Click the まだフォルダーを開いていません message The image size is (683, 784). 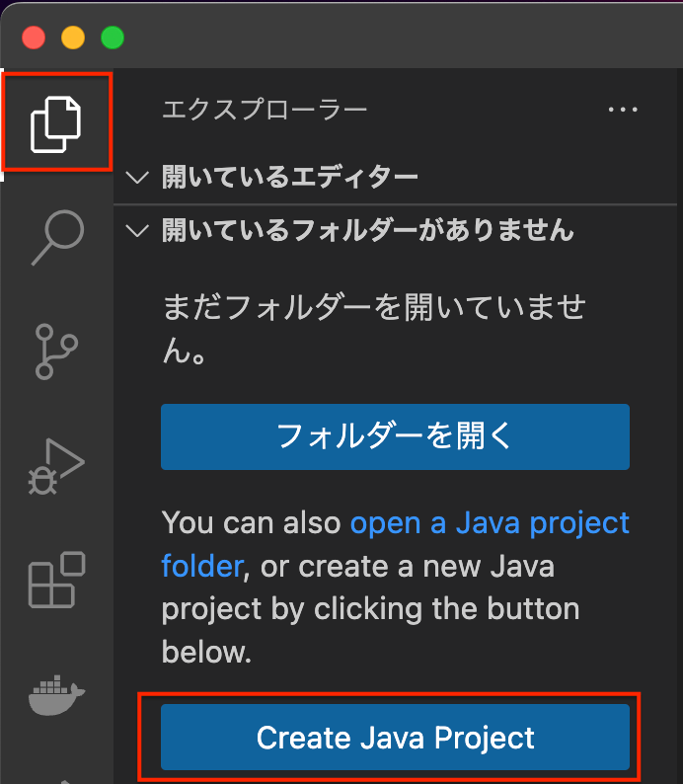coord(374,328)
